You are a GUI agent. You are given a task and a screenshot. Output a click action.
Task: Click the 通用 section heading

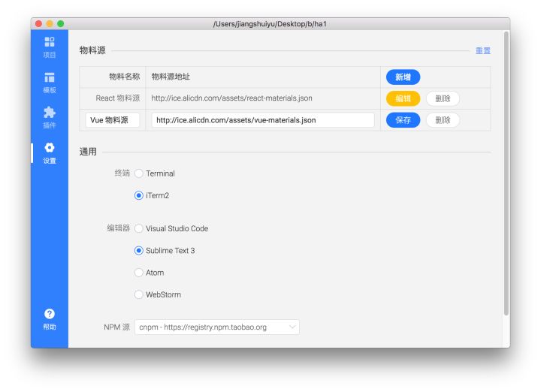[88, 152]
